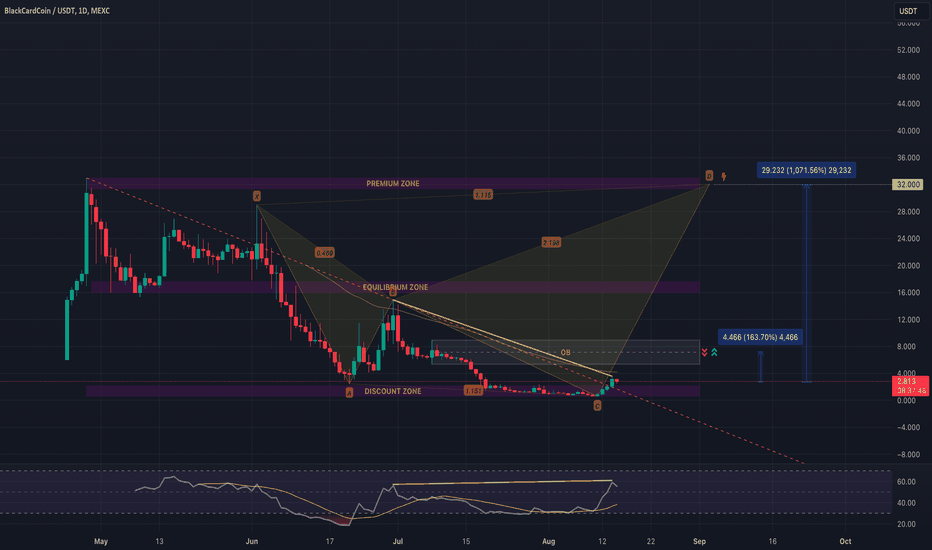Click the 48.000 price axis label

click(908, 77)
